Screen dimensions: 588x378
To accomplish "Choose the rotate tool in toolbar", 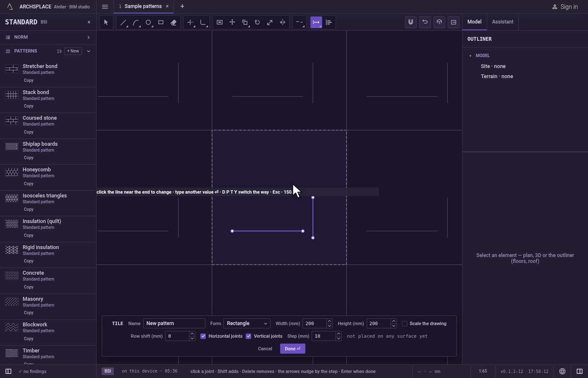I will (257, 22).
